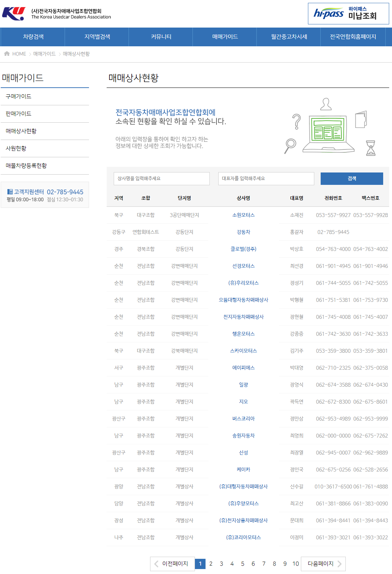Select 매매상사현황 in the sidebar
The image size is (392, 574).
(x=45, y=131)
